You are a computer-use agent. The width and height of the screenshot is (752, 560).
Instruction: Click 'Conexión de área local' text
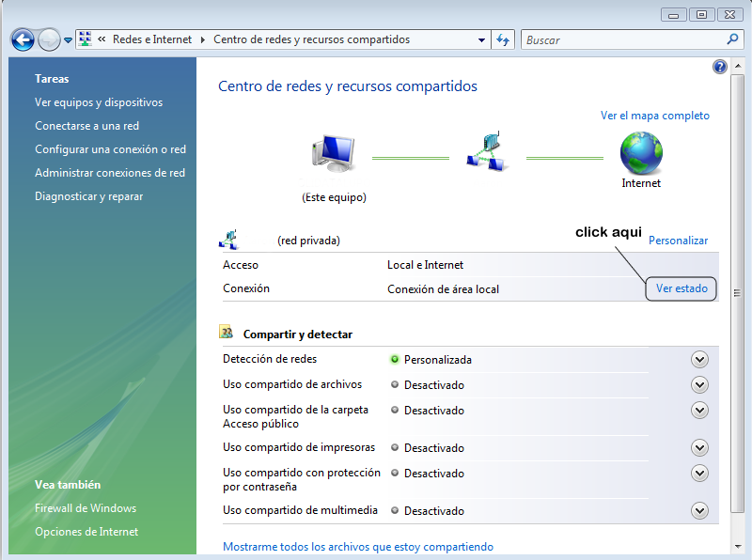tap(443, 289)
